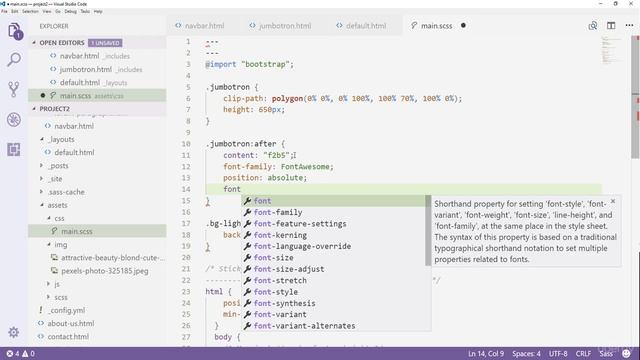Open pexels-photo-325185.jpeg image file

coord(97,271)
